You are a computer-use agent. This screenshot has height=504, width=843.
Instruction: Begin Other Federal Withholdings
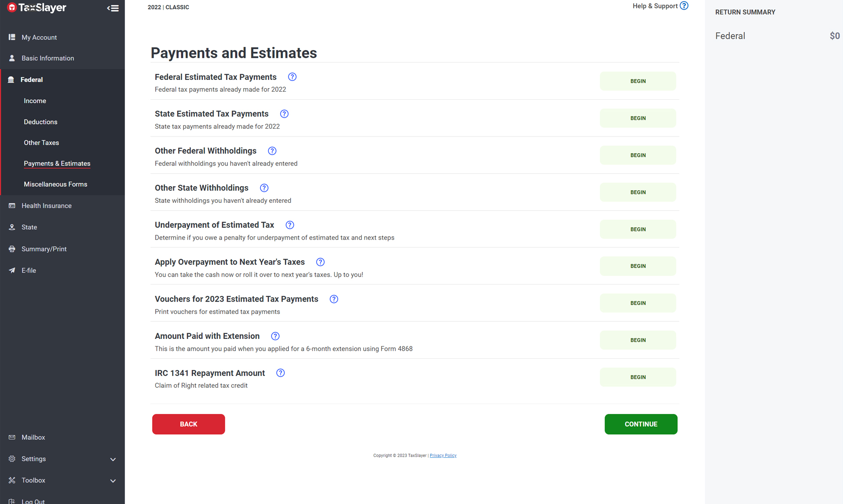pos(638,155)
